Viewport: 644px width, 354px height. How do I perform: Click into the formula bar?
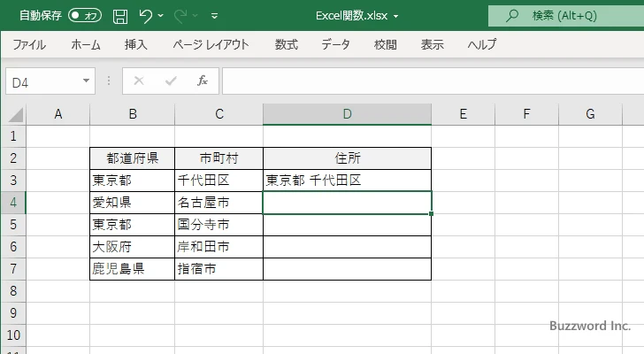pos(433,81)
